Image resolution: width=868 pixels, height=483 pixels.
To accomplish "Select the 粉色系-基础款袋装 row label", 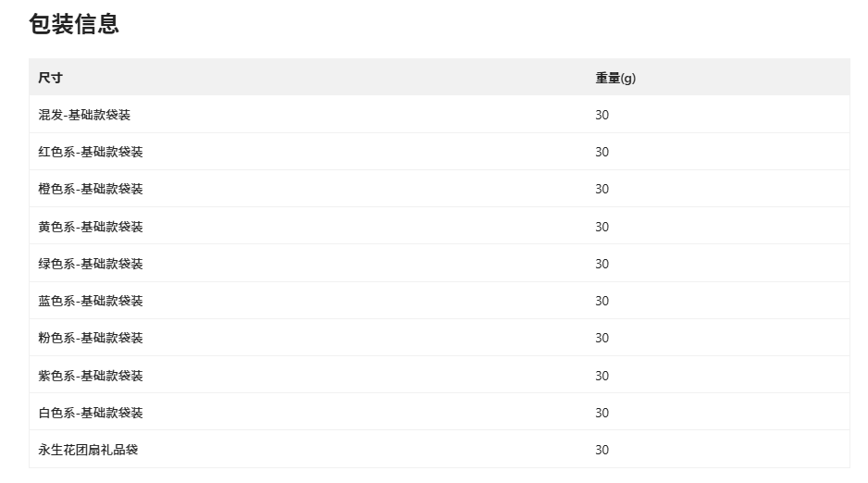I will tap(91, 338).
